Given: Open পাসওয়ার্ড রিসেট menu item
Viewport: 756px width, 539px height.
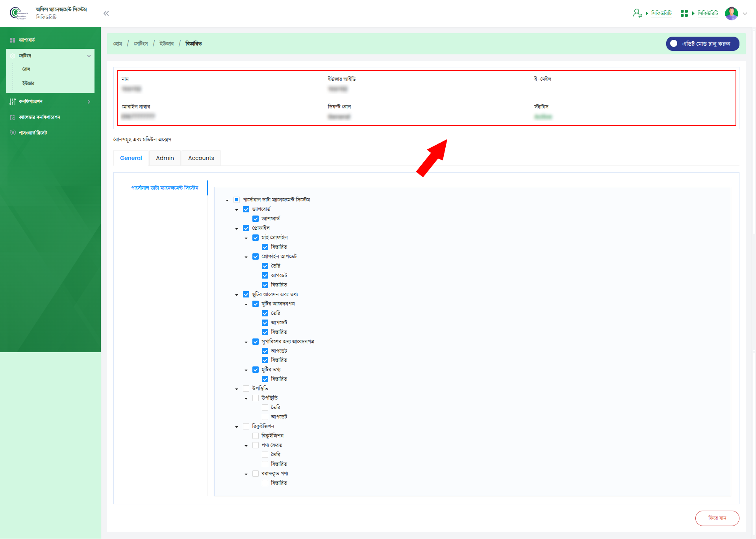Looking at the screenshot, I should 33,133.
